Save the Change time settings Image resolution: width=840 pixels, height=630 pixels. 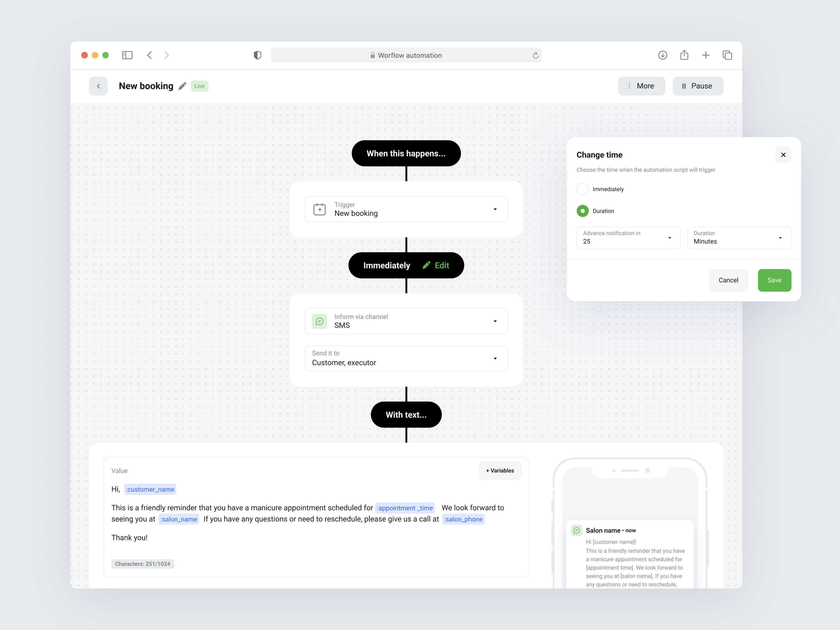click(x=774, y=280)
